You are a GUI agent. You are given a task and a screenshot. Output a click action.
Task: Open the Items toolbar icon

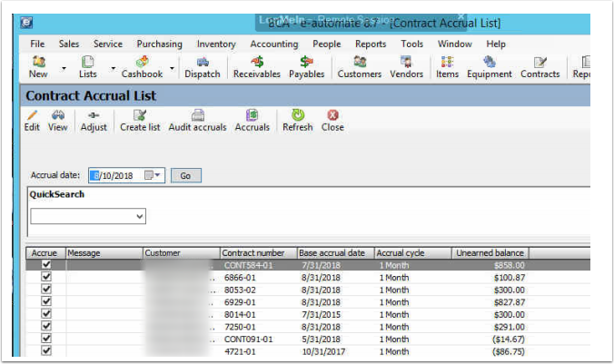(x=447, y=67)
